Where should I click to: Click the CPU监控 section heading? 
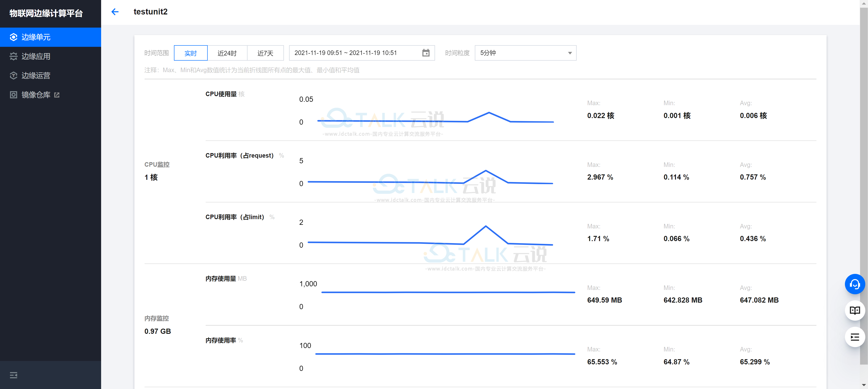[157, 165]
